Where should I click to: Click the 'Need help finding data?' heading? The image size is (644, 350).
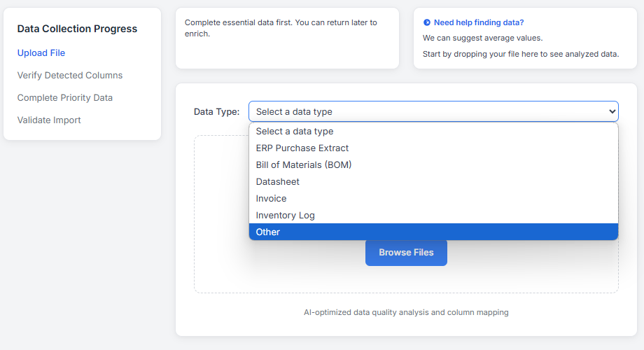pos(479,22)
